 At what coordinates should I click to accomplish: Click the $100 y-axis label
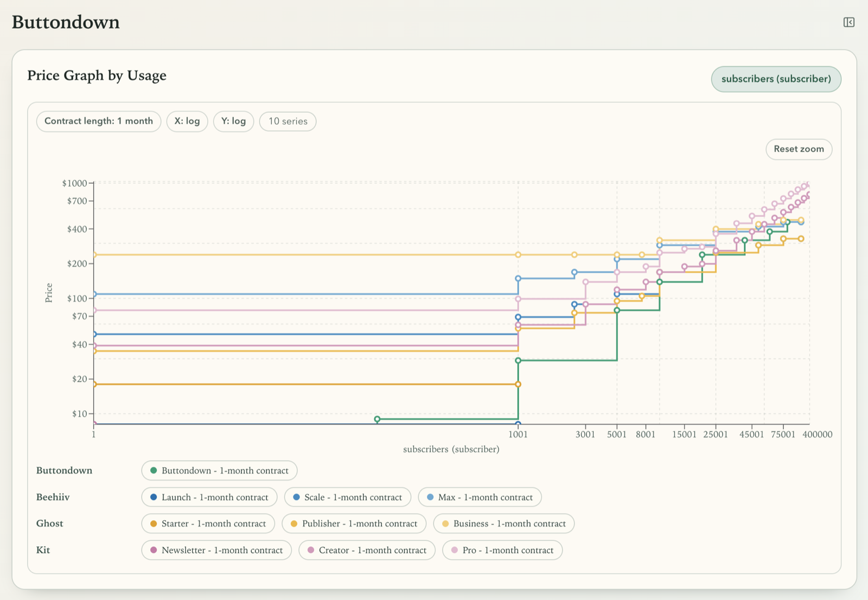(x=77, y=298)
